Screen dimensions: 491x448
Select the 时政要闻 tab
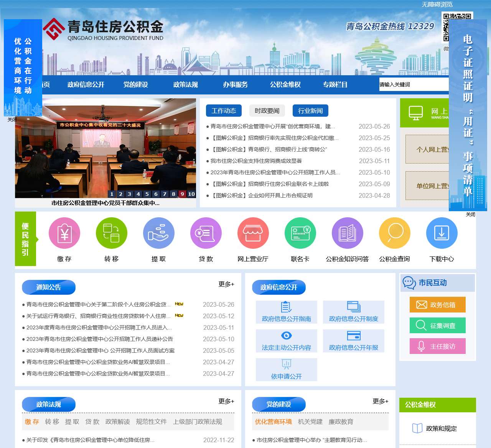pyautogui.click(x=267, y=111)
